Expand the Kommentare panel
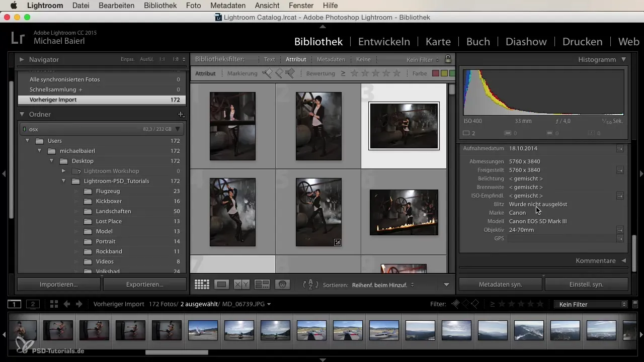The height and width of the screenshot is (362, 644). click(624, 261)
